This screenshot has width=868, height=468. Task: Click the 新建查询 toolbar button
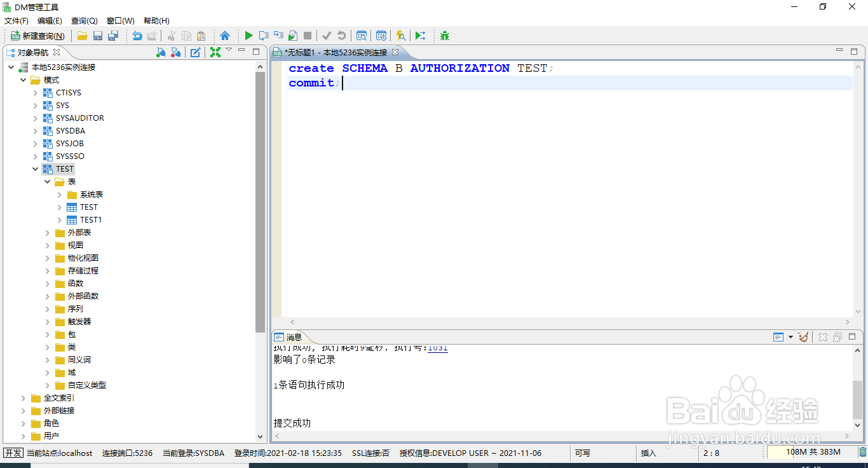[x=37, y=36]
